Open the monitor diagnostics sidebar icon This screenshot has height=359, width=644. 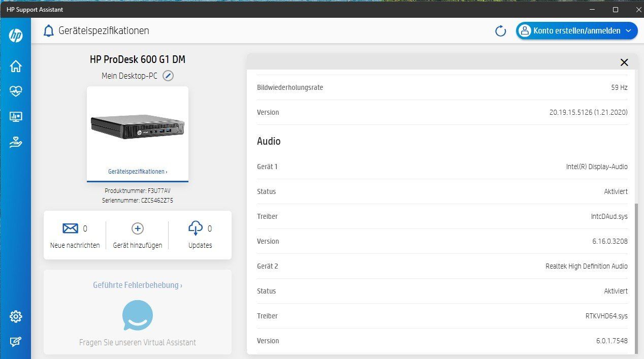pos(16,117)
